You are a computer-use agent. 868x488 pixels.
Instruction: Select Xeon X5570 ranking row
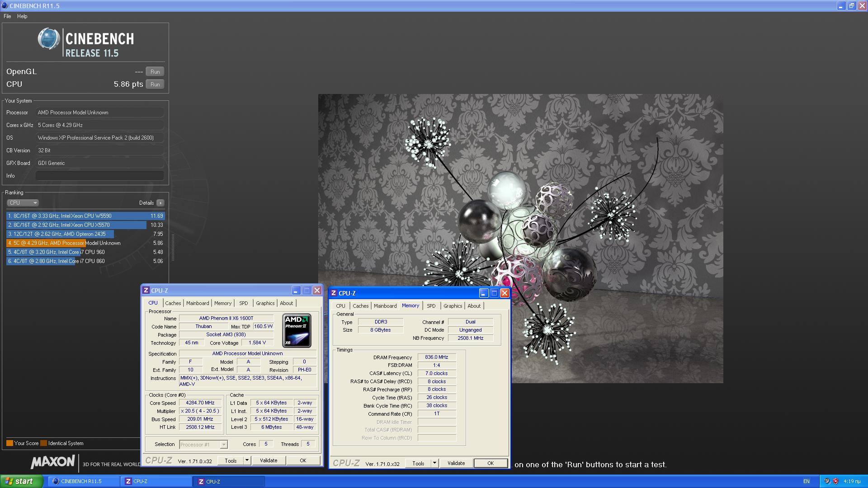[x=85, y=225]
